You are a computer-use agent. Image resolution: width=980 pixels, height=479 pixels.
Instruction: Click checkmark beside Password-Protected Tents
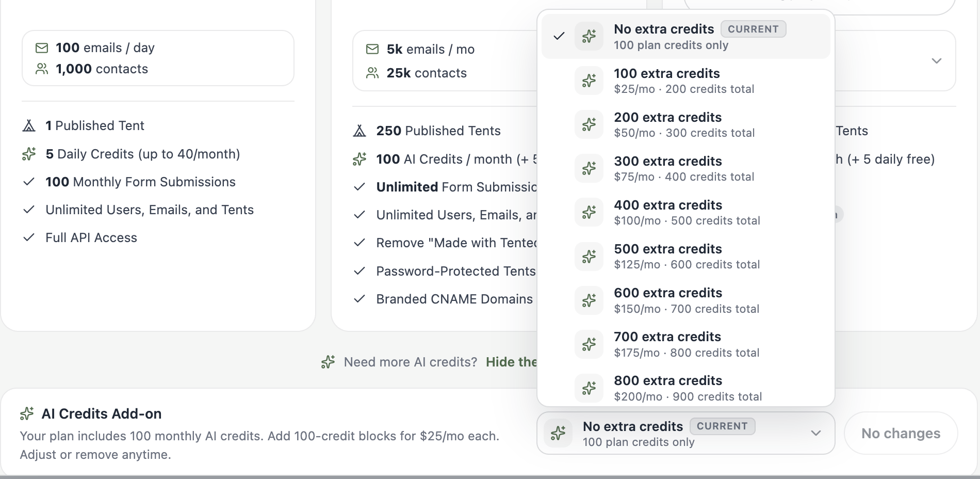tap(360, 271)
